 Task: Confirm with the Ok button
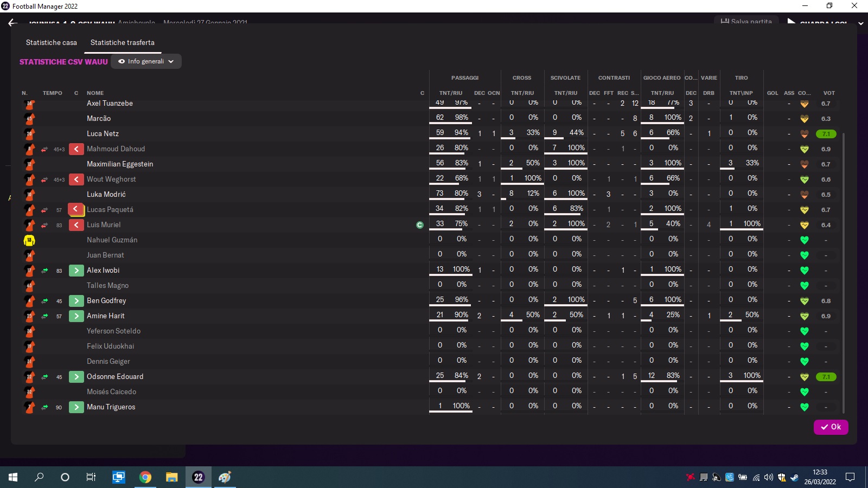[x=831, y=427]
